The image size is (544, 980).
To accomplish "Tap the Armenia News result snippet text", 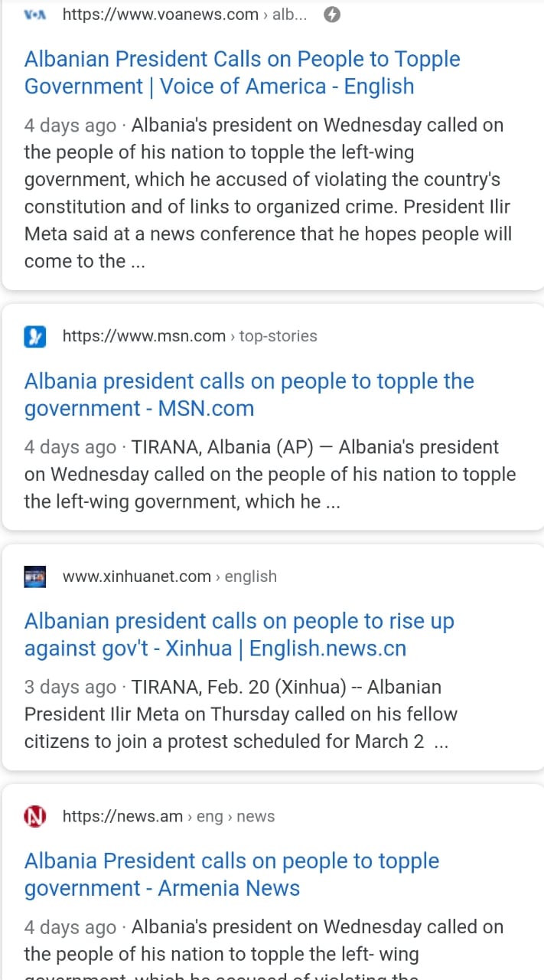I will tap(264, 941).
